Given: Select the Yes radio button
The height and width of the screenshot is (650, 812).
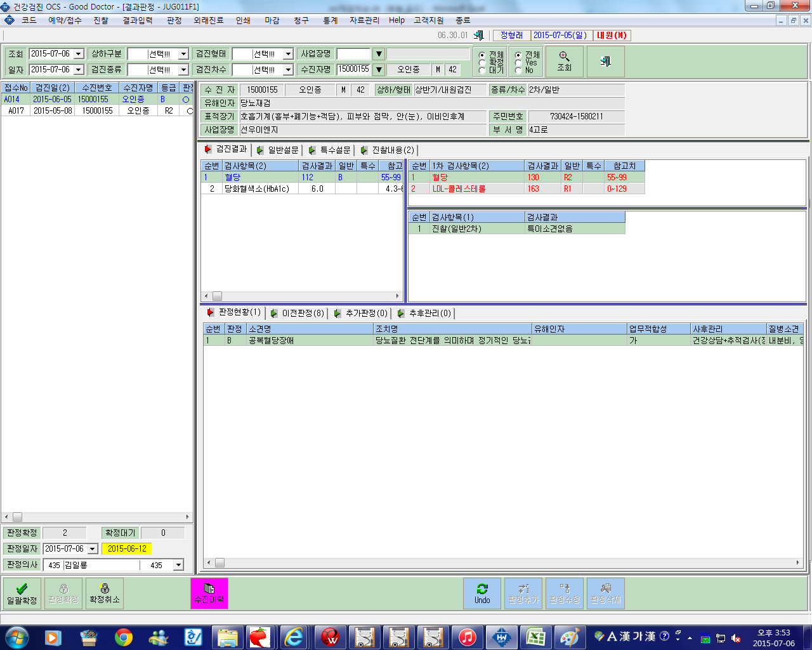Looking at the screenshot, I should click(x=518, y=63).
